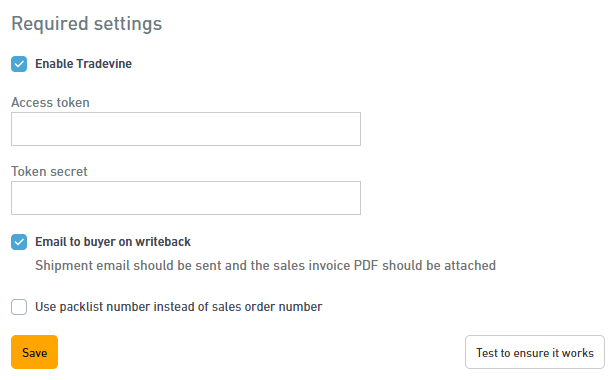This screenshot has height=380, width=616.
Task: Click the Email to buyer on writeback label
Action: pyautogui.click(x=113, y=242)
